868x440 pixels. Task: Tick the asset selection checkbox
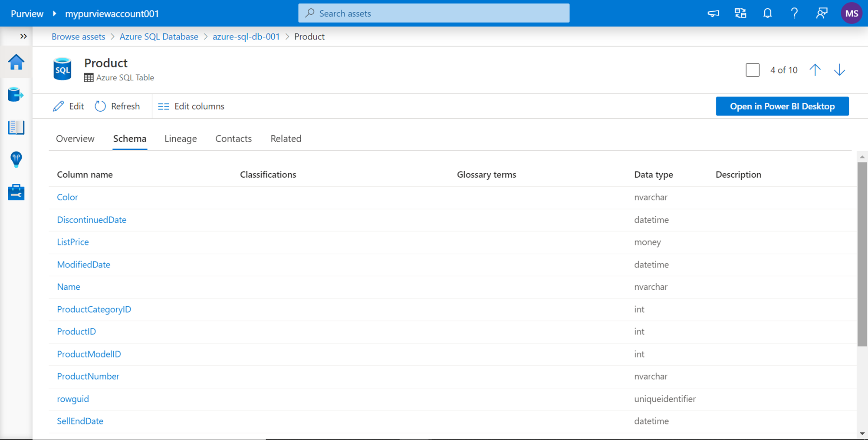(753, 70)
